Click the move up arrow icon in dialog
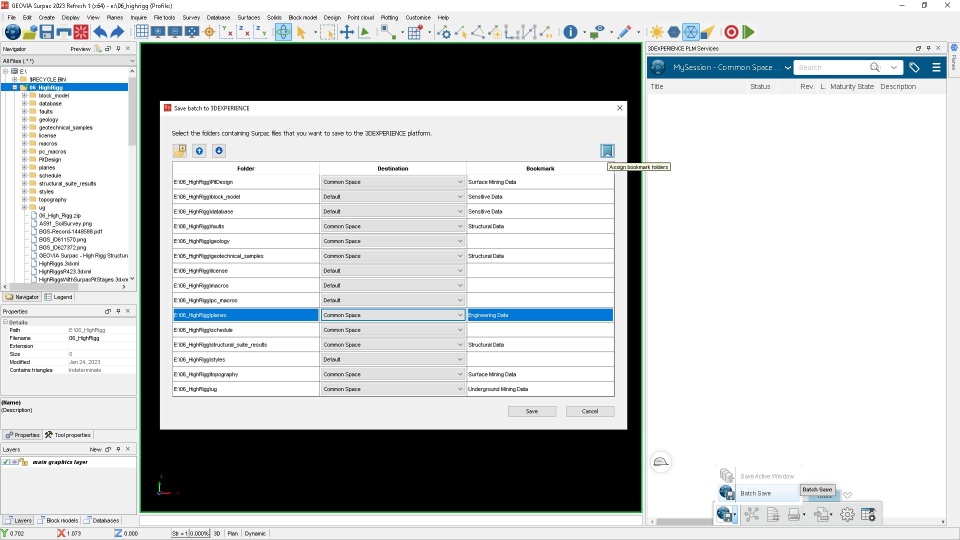960x540 pixels. pyautogui.click(x=199, y=151)
